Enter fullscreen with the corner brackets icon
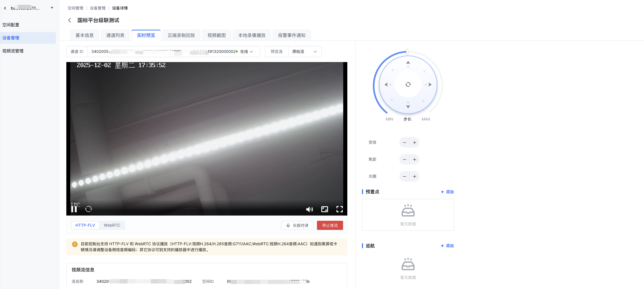The image size is (644, 289). (x=339, y=209)
